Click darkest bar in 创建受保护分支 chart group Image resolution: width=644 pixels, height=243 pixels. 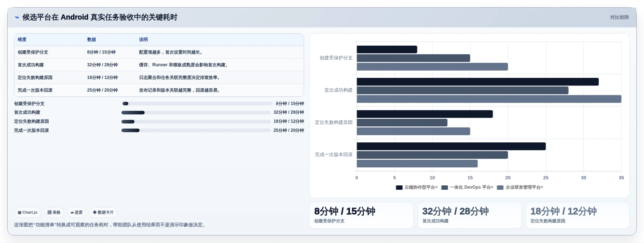pyautogui.click(x=387, y=50)
